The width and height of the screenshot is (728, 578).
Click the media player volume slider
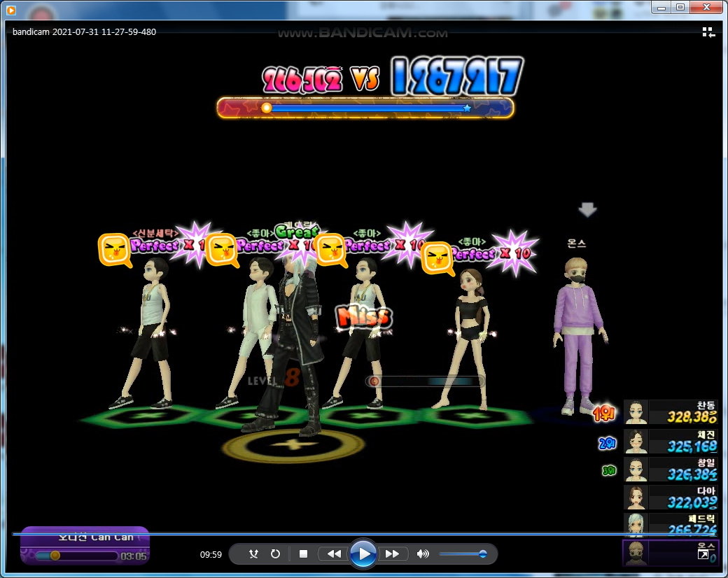tap(463, 554)
